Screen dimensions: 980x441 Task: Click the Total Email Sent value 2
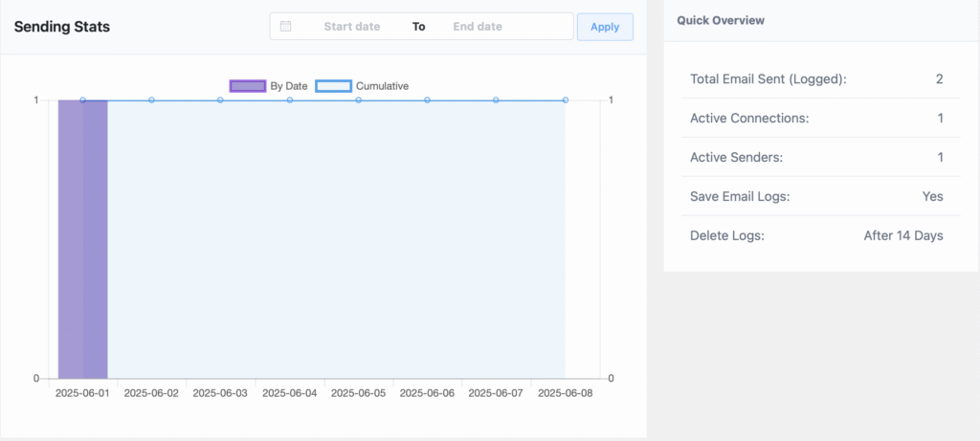coord(940,78)
